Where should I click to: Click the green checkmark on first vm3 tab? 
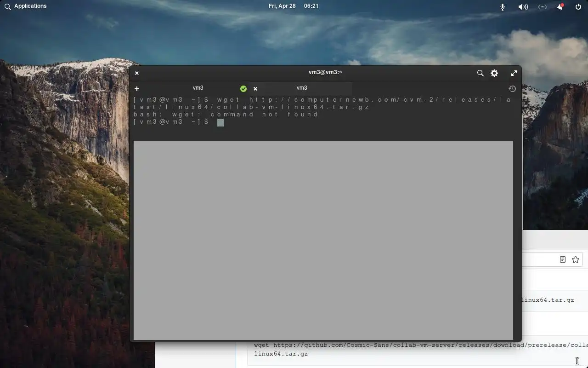(243, 89)
